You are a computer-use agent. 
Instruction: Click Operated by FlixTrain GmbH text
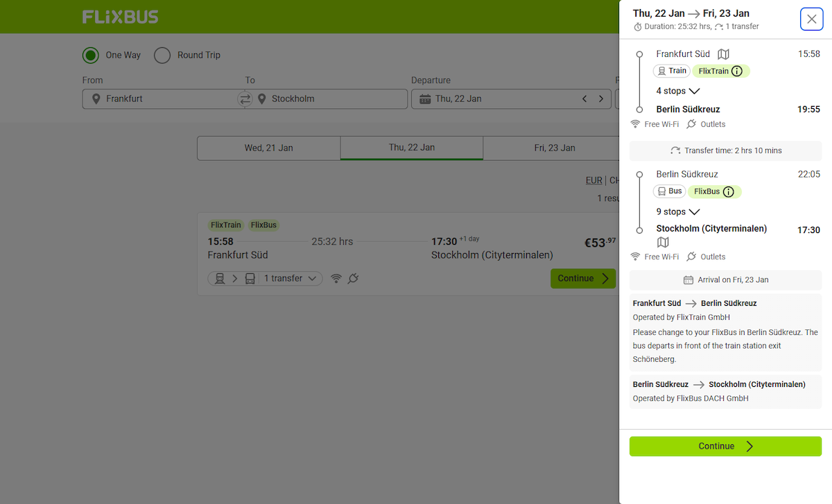pyautogui.click(x=682, y=318)
